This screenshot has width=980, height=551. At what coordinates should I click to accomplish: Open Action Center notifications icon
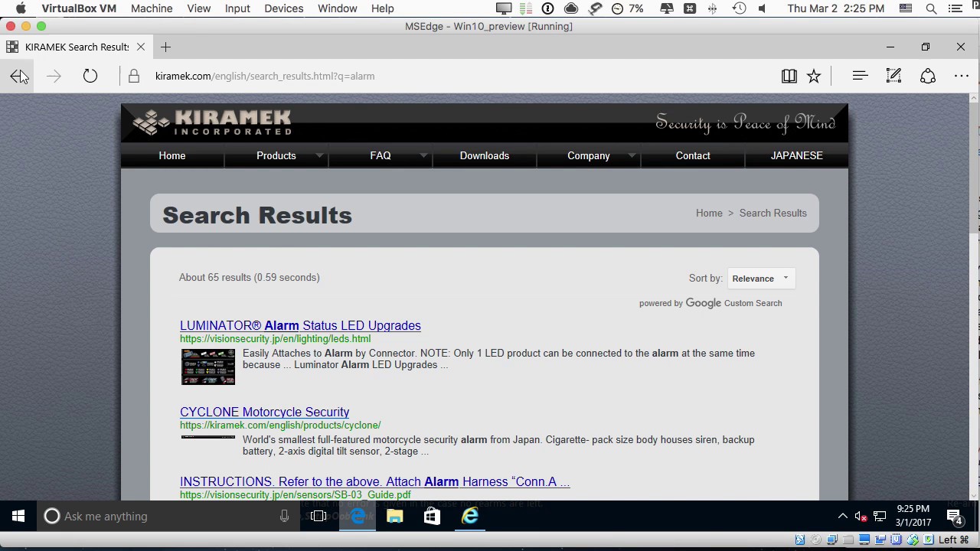click(x=955, y=517)
